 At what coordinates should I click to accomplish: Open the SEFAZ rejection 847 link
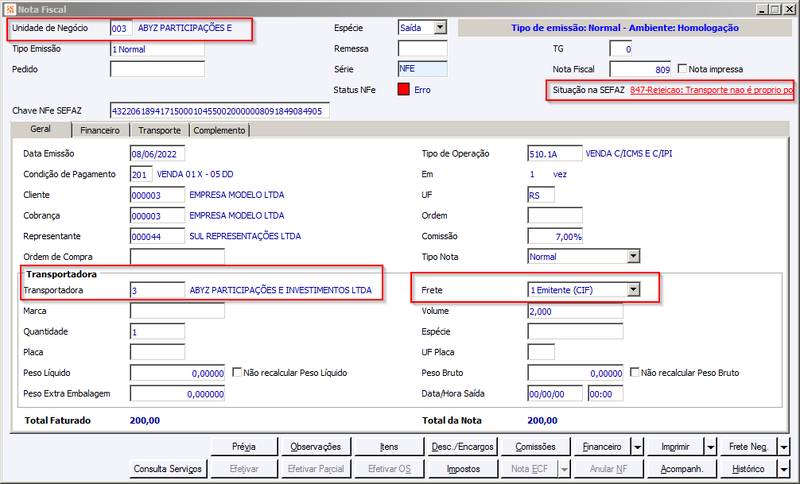711,90
